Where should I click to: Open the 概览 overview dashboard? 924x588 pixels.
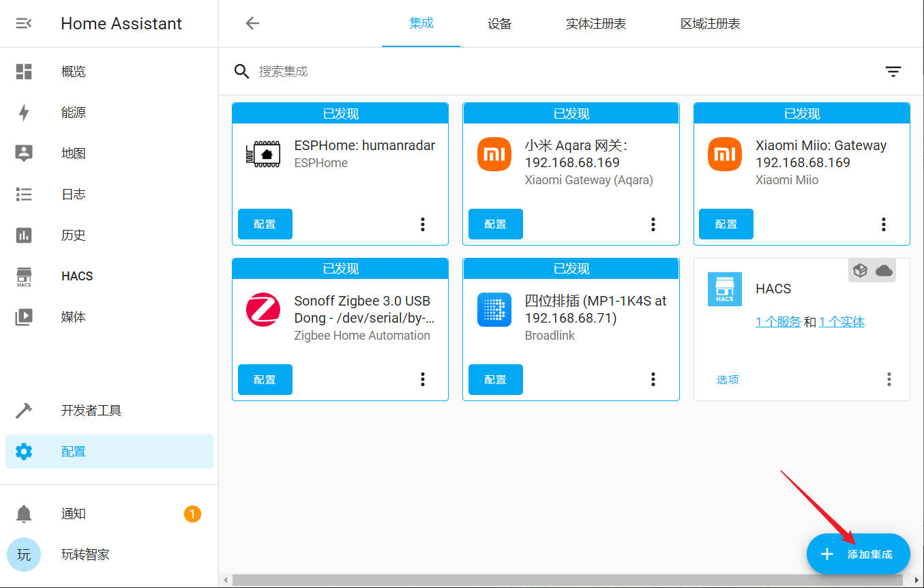coord(109,72)
